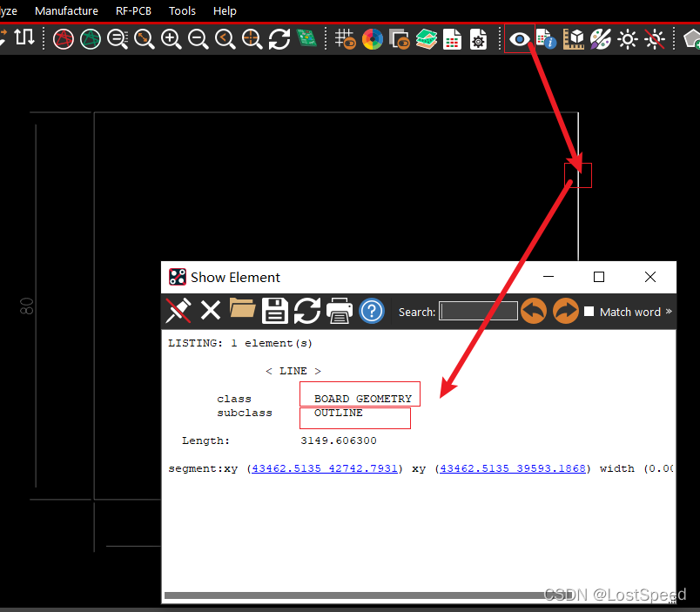This screenshot has height=612, width=700.
Task: Open the Manufacture menu
Action: click(66, 10)
